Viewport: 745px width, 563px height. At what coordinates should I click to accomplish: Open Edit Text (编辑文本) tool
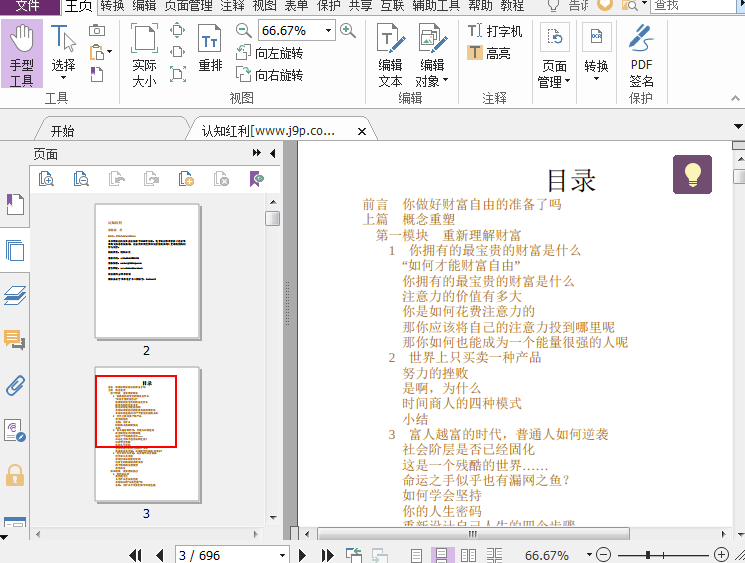[x=391, y=55]
